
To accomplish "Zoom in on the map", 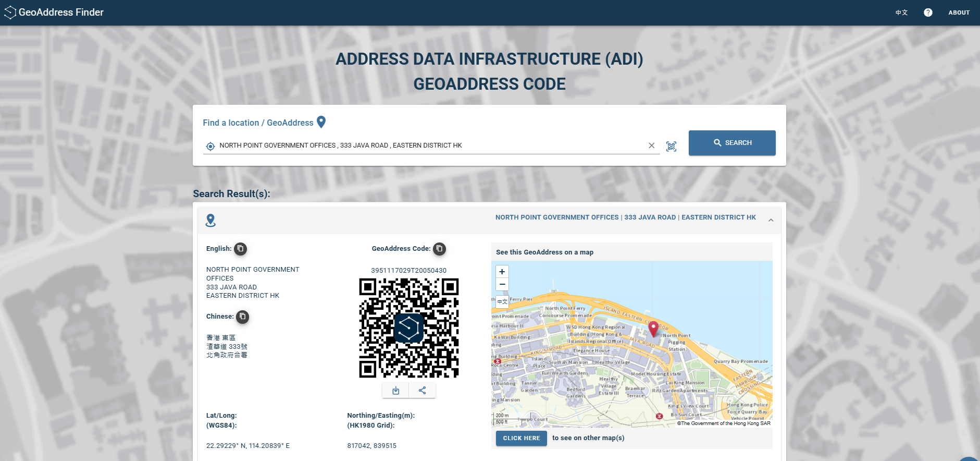I will (x=502, y=272).
